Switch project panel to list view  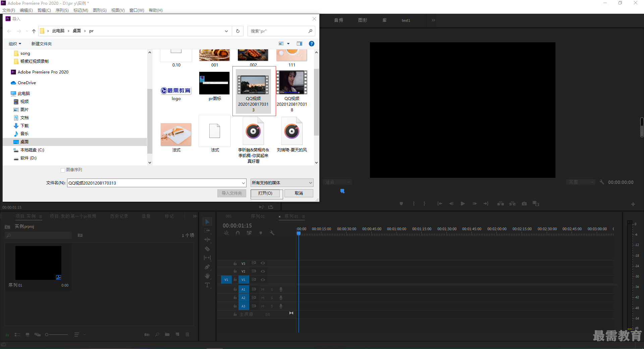click(17, 335)
